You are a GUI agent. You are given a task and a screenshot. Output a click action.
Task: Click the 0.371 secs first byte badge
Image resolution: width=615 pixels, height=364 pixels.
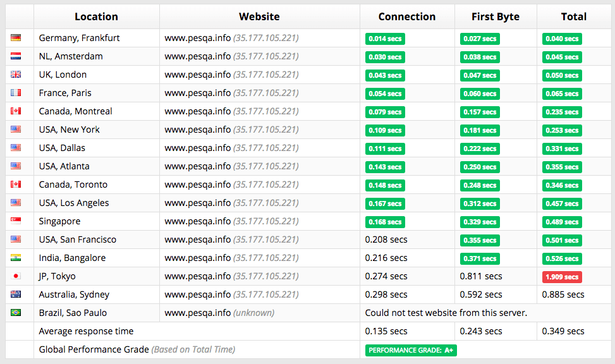click(x=480, y=258)
